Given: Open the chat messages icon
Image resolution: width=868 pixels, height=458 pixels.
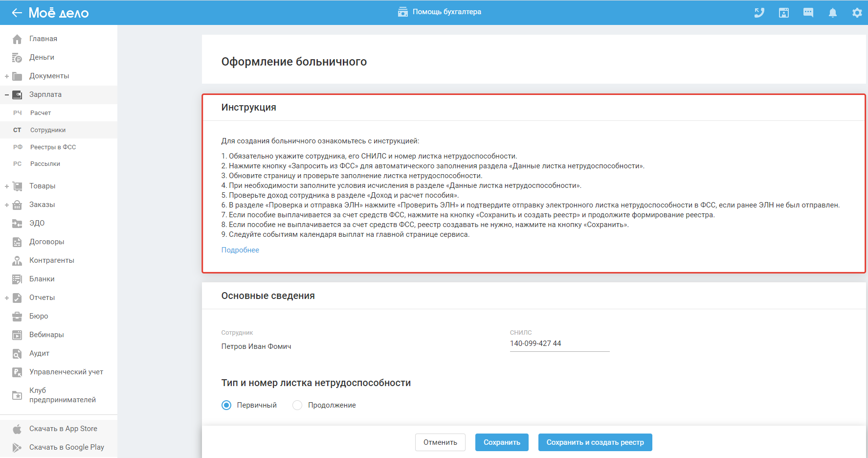Looking at the screenshot, I should tap(808, 13).
